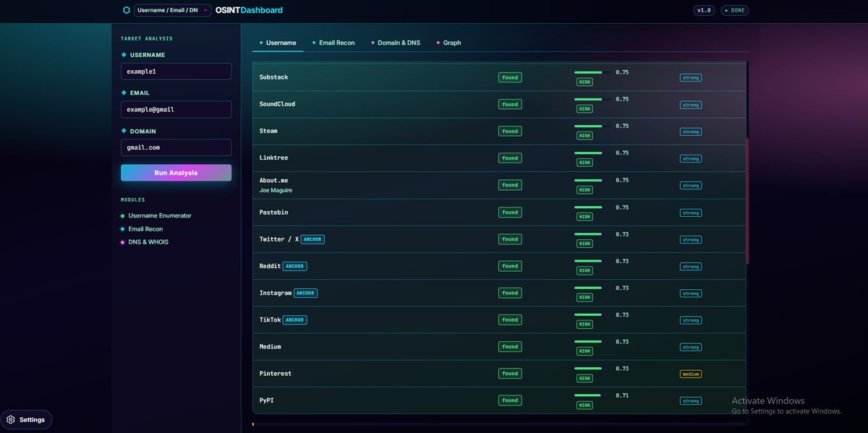Open Settings button at bottom left

click(26, 419)
